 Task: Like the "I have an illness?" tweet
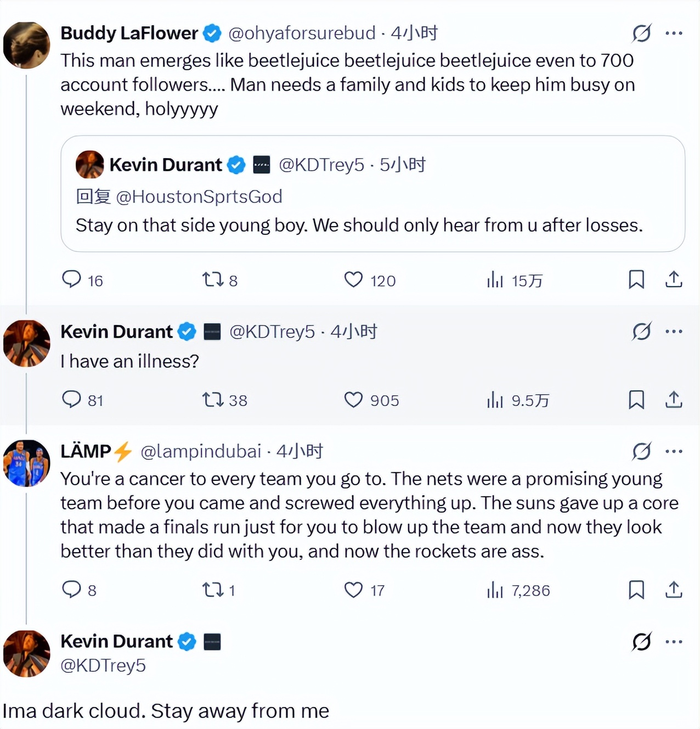tap(353, 400)
